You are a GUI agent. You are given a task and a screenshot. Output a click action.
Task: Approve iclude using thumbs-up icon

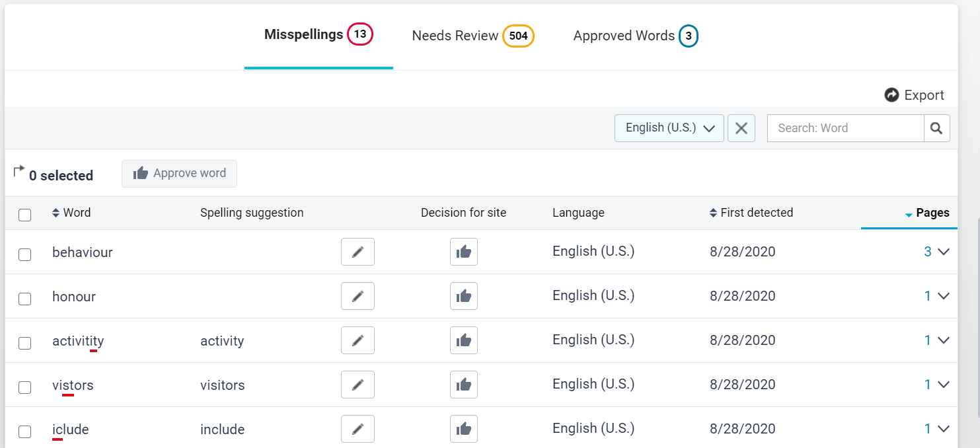[464, 429]
